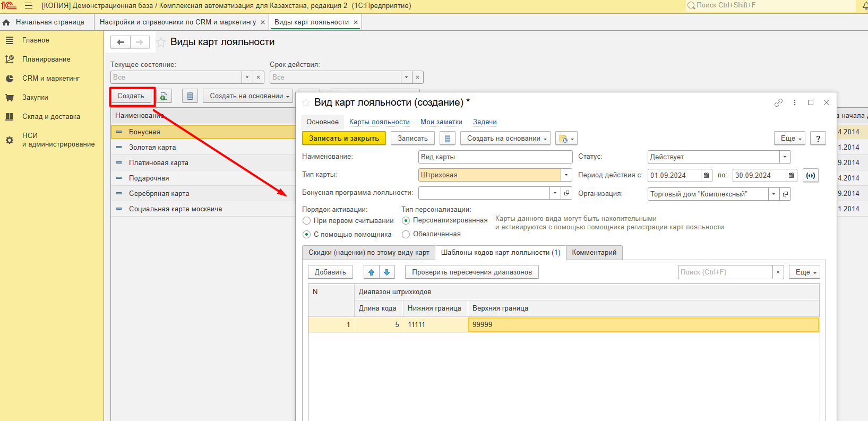The height and width of the screenshot is (421, 868).
Task: Click the 'Записать и закрыть' button
Action: pos(344,139)
